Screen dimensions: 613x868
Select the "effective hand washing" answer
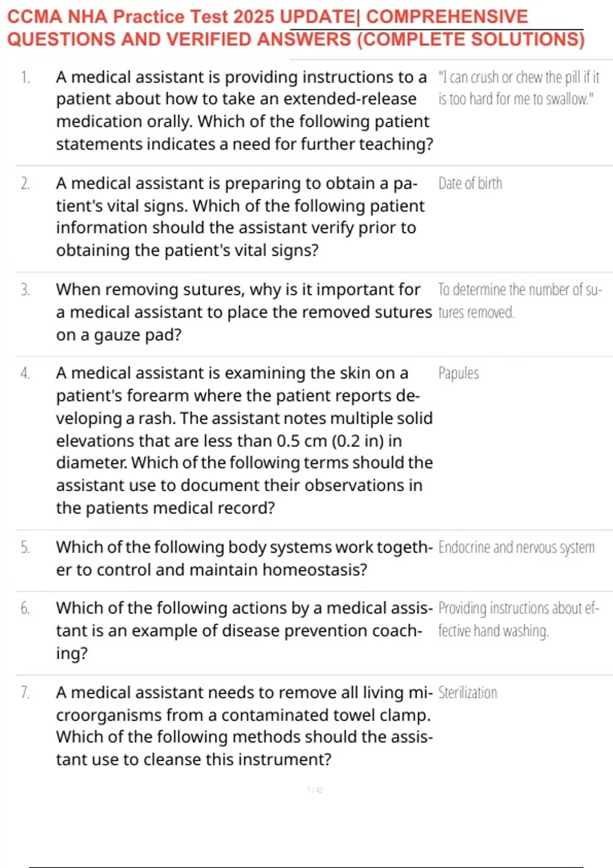coord(518,619)
